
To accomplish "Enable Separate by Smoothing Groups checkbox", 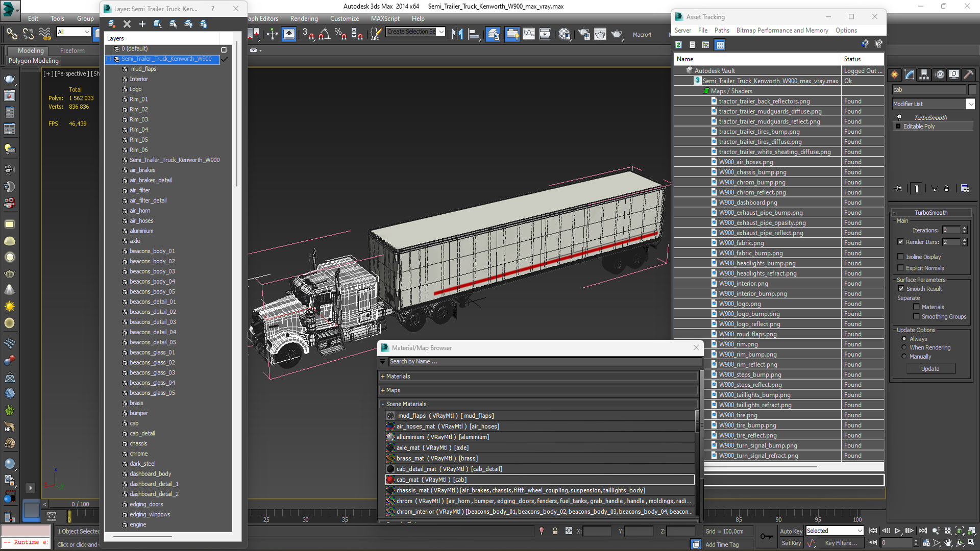I will click(916, 316).
